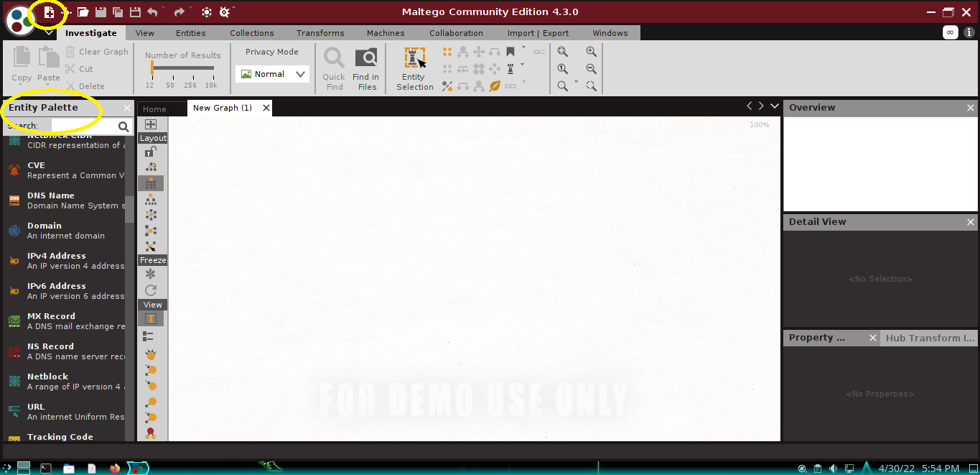Click the redo arrow in the title bar

point(179,12)
